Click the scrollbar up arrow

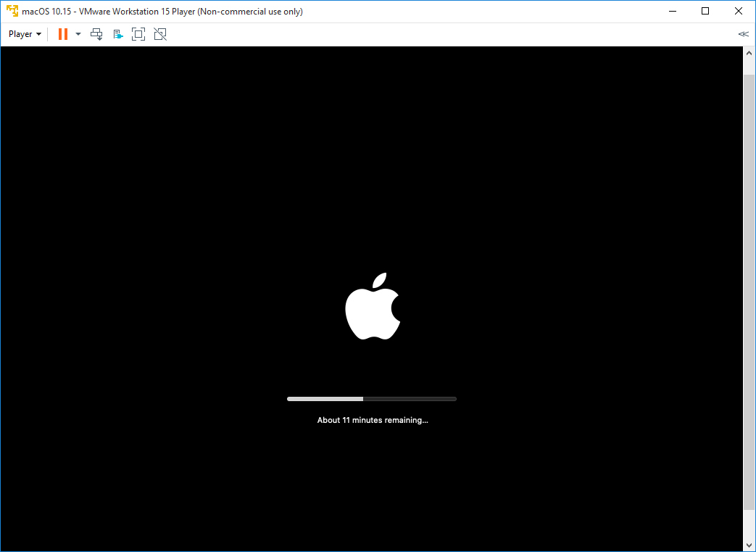pos(749,52)
